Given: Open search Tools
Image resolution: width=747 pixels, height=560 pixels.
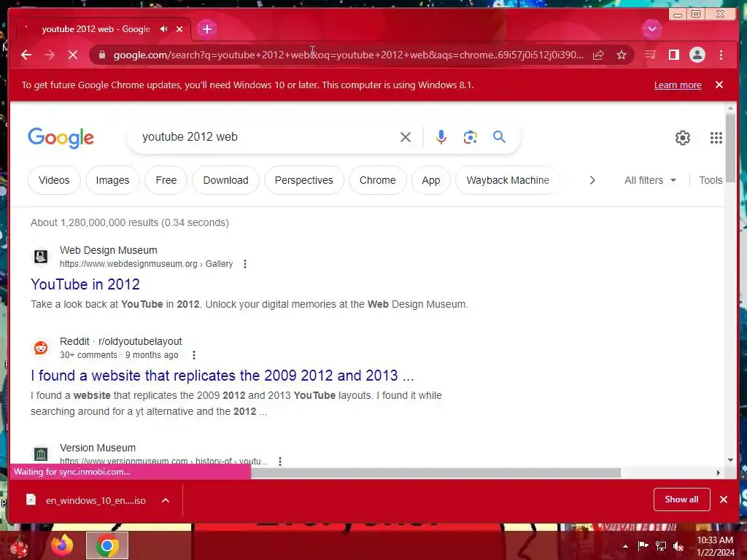Looking at the screenshot, I should tap(711, 180).
